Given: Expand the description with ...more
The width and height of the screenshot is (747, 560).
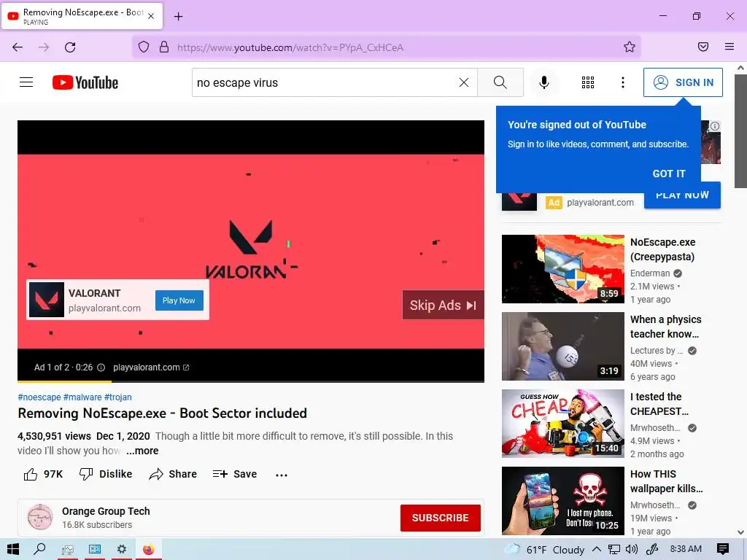Looking at the screenshot, I should 142,451.
